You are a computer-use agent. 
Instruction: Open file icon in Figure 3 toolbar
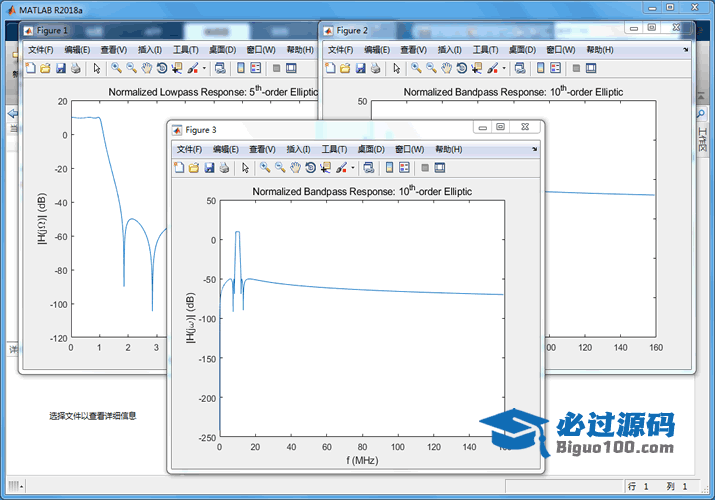pos(194,168)
